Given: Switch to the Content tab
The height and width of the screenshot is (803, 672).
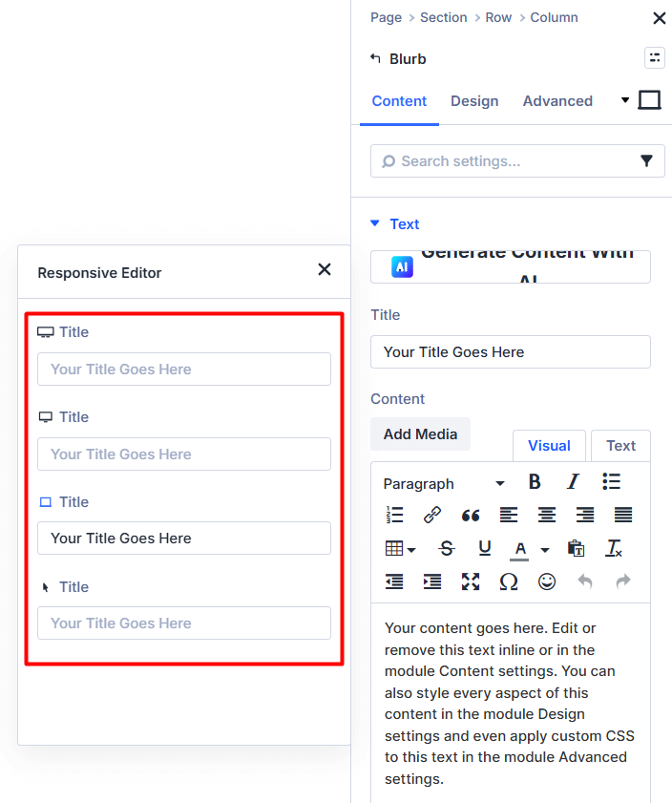Looking at the screenshot, I should coord(399,101).
